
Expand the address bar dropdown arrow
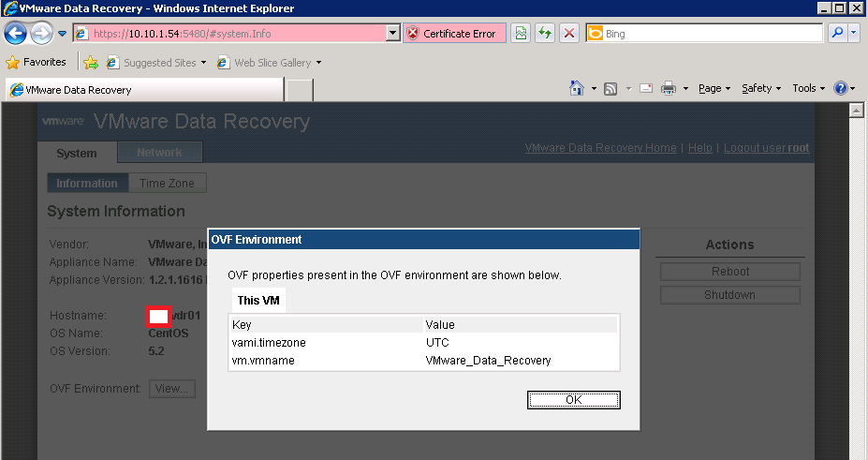coord(393,34)
